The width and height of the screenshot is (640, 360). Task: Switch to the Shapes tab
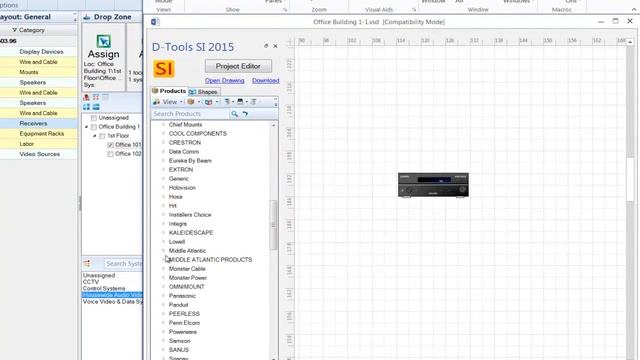coord(204,92)
